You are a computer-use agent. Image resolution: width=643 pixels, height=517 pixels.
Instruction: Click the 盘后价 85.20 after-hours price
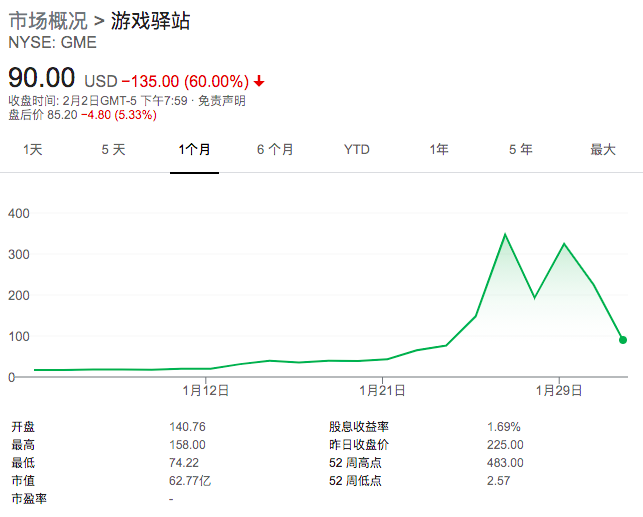click(43, 115)
